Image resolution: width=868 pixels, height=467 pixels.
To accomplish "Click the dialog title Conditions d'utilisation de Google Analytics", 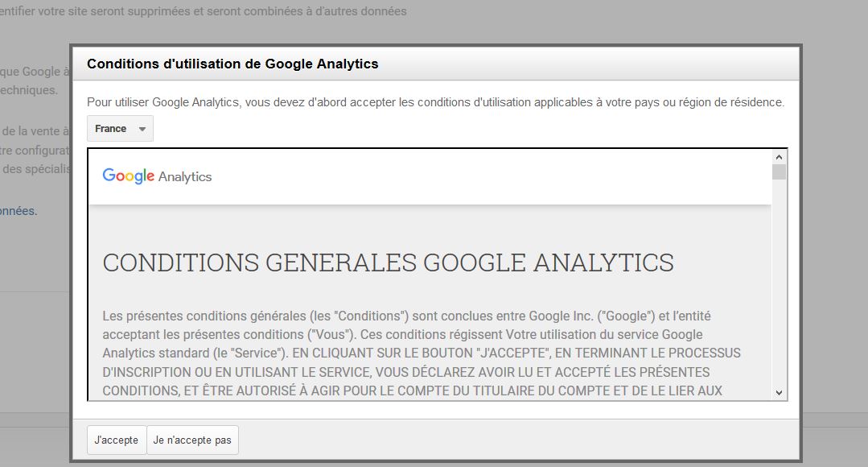I will pos(232,64).
